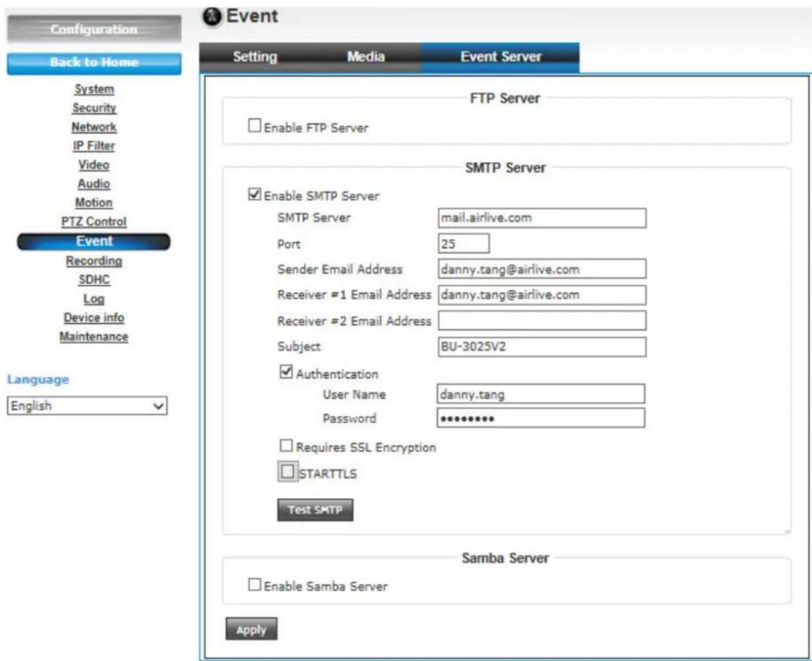This screenshot has height=661, width=812.
Task: Open the IP Filter link
Action: tap(94, 145)
